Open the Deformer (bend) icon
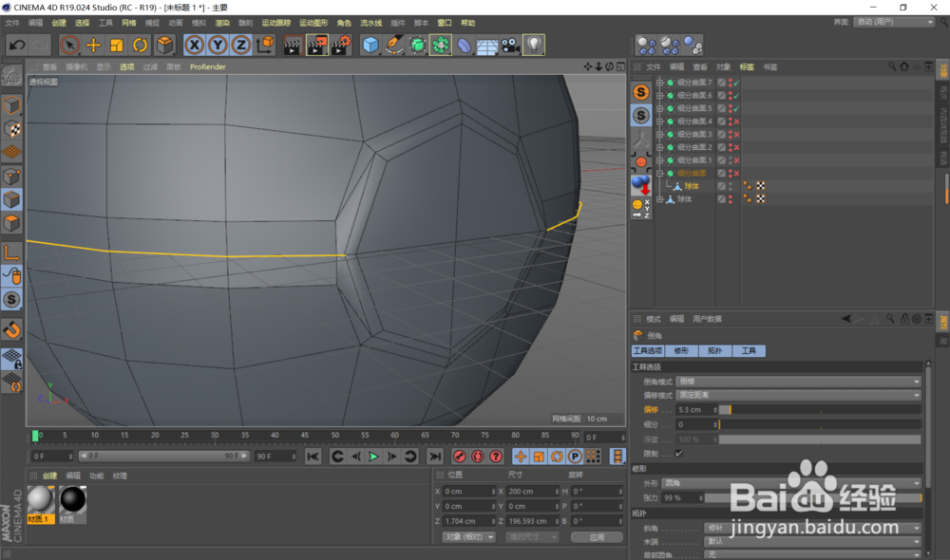The height and width of the screenshot is (560, 950). (x=465, y=45)
